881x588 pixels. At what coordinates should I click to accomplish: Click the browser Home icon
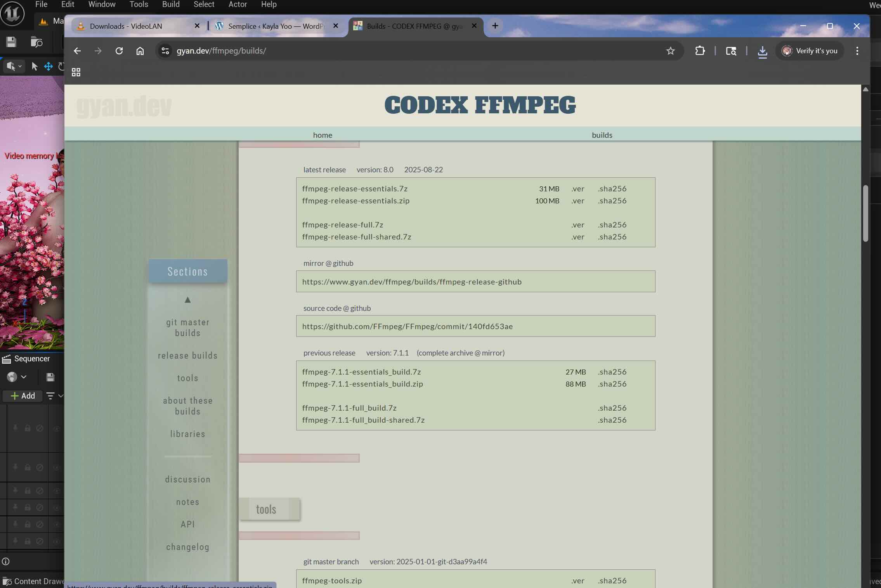140,51
